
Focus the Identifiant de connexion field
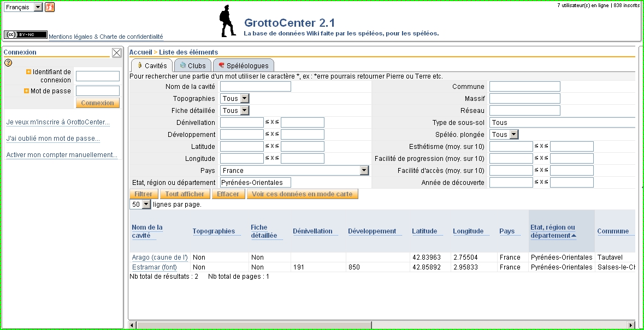click(x=98, y=76)
